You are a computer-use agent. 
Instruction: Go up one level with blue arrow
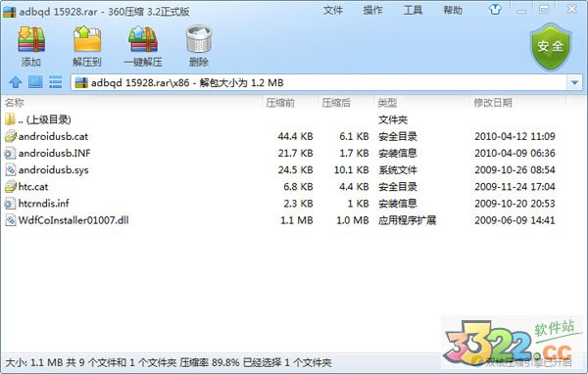point(16,82)
